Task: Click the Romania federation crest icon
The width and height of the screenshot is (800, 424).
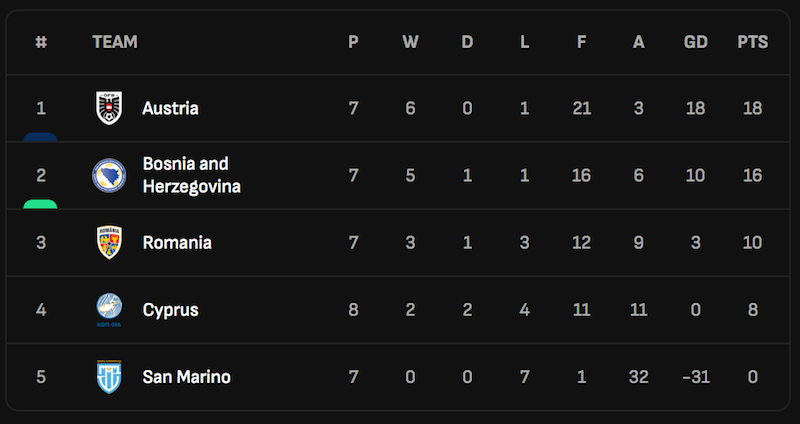Action: (109, 243)
